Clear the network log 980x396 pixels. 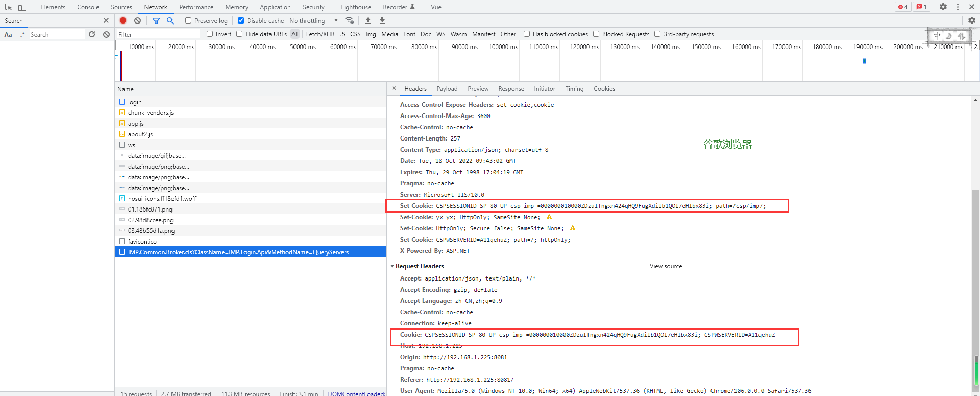tap(137, 20)
